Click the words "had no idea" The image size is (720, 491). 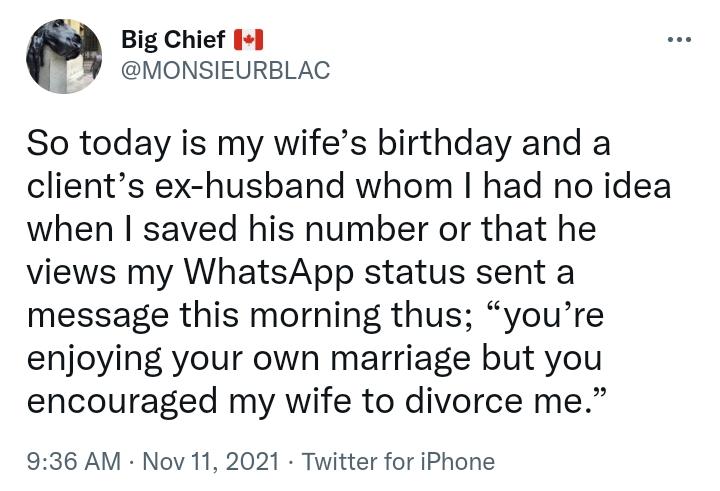[577, 186]
